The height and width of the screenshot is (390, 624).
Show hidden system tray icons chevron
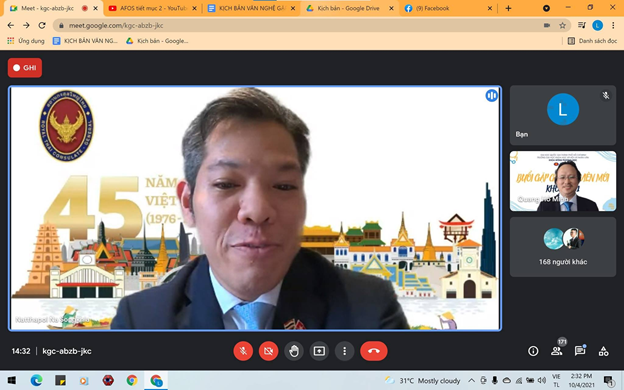[471, 380]
